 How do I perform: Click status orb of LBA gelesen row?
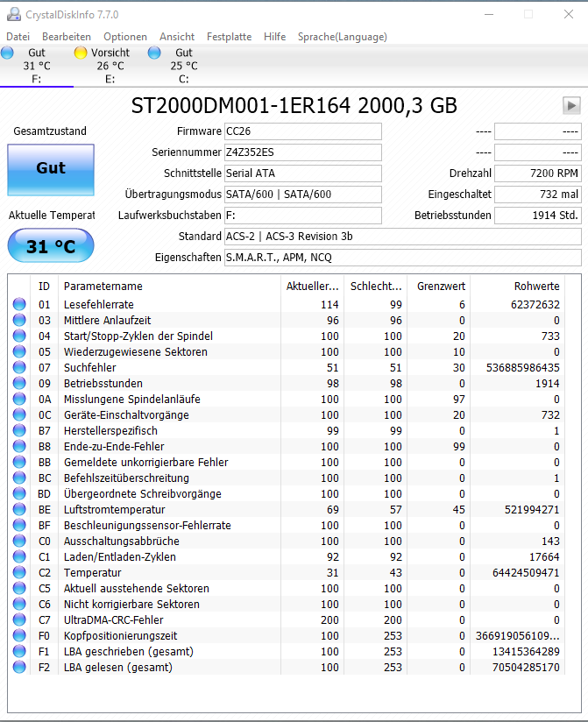point(19,667)
